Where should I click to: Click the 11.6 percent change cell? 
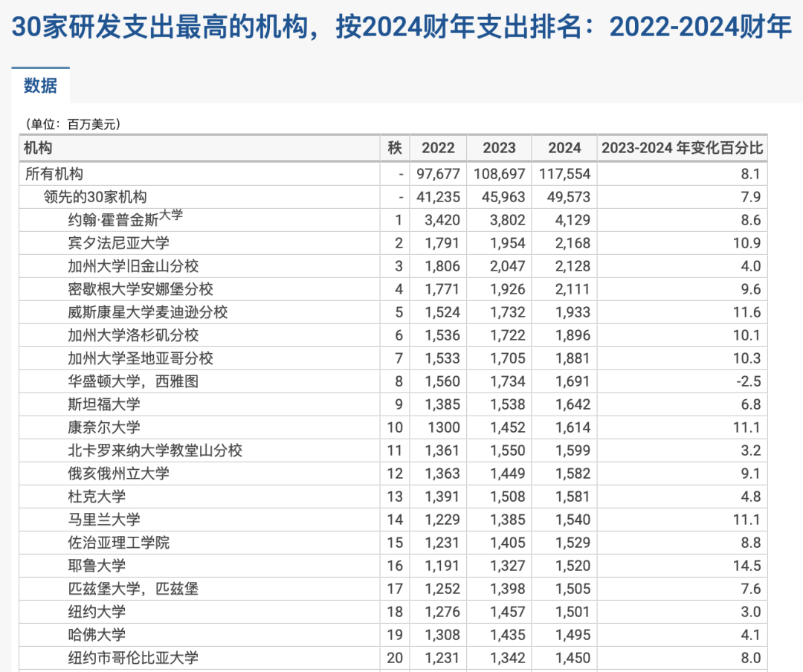[746, 312]
